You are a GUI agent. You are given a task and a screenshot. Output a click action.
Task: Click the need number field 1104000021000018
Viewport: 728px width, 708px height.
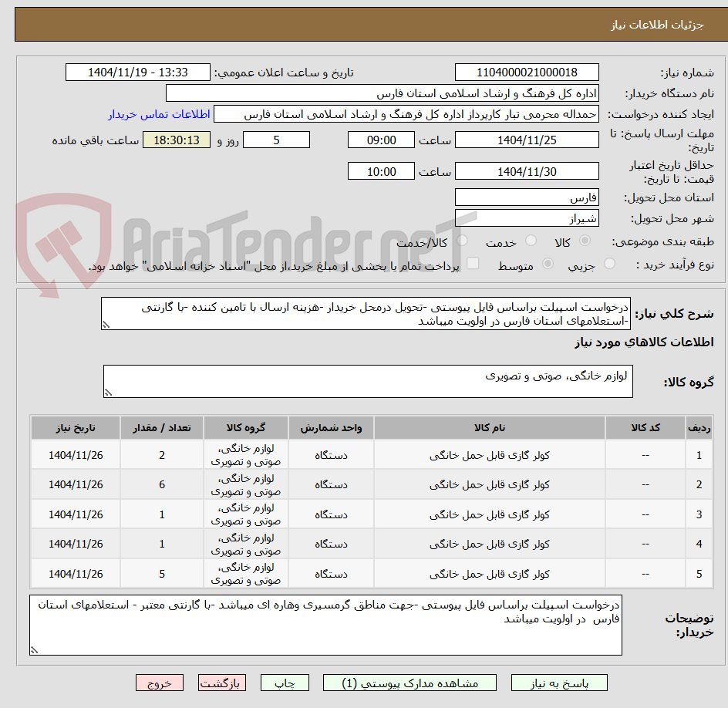pyautogui.click(x=527, y=72)
